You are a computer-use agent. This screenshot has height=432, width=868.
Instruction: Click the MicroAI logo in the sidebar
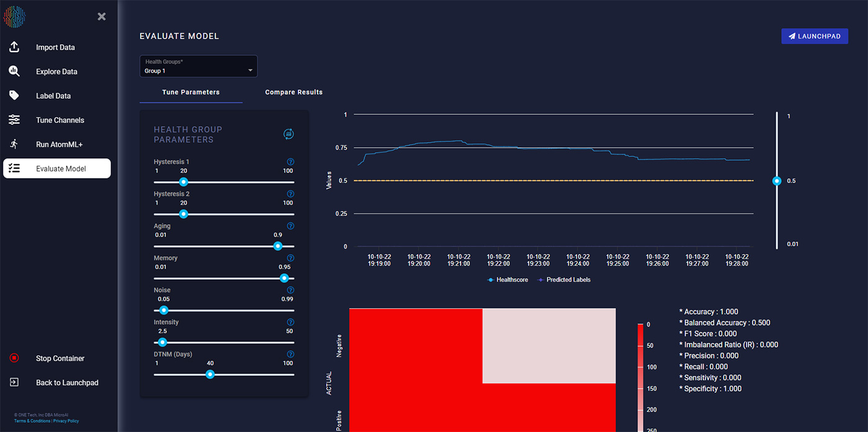click(14, 17)
